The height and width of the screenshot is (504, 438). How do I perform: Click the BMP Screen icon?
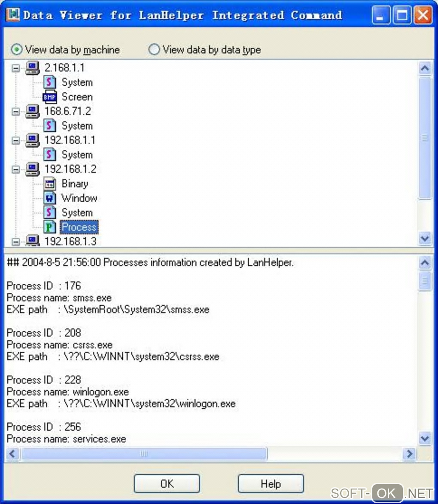pos(49,97)
